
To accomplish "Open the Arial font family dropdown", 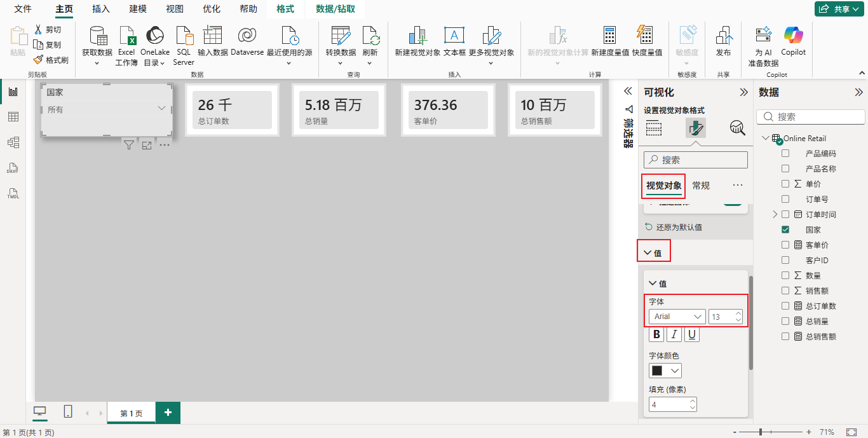I will point(677,317).
